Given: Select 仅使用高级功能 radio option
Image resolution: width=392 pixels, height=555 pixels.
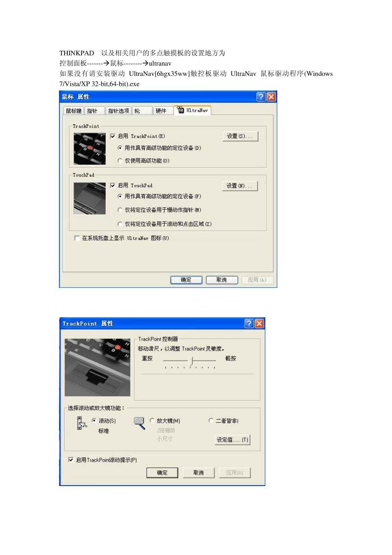Looking at the screenshot, I should point(120,161).
